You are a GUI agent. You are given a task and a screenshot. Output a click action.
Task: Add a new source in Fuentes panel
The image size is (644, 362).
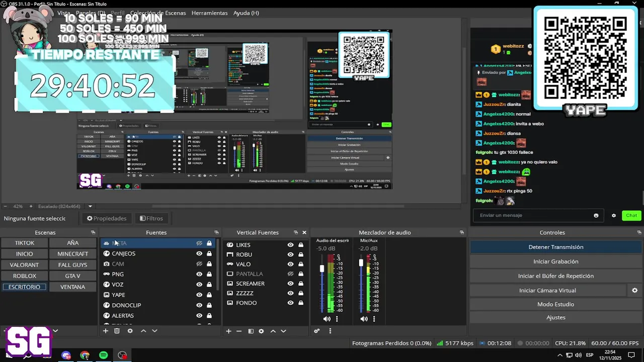click(106, 331)
